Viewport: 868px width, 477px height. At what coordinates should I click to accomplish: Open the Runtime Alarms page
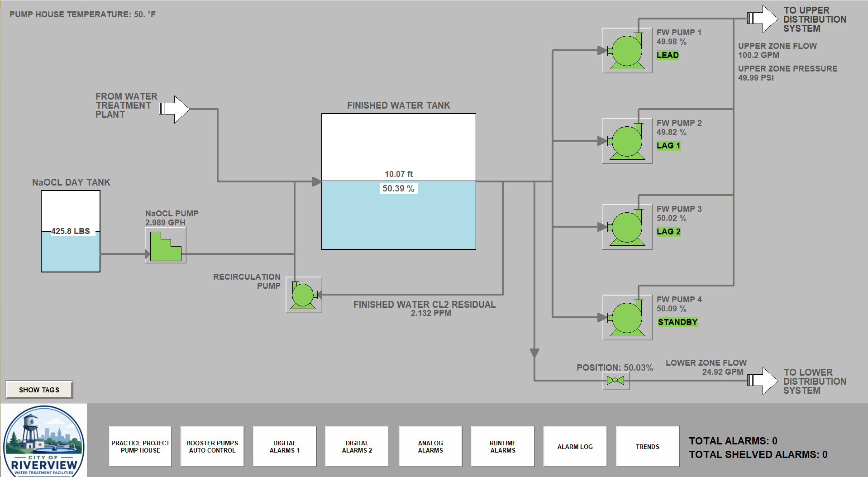(x=503, y=447)
